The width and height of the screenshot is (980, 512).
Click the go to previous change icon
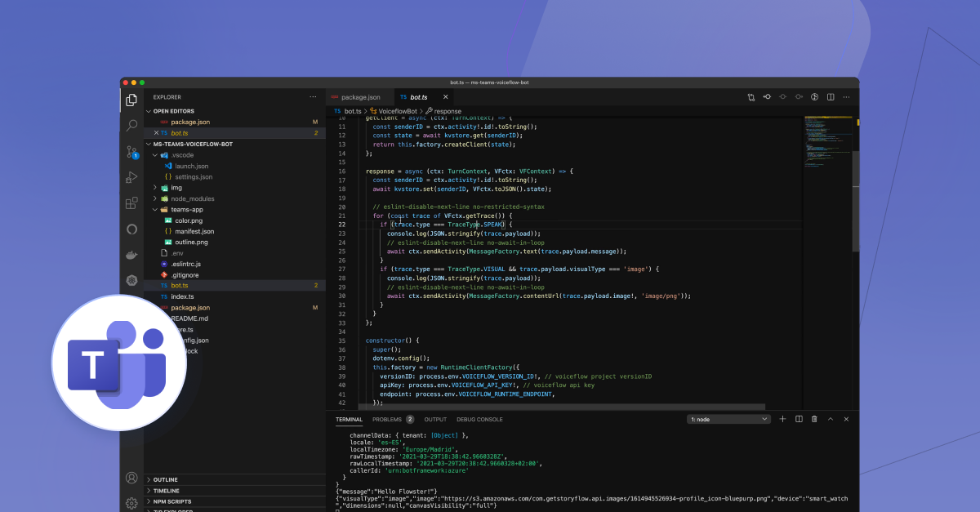[767, 96]
